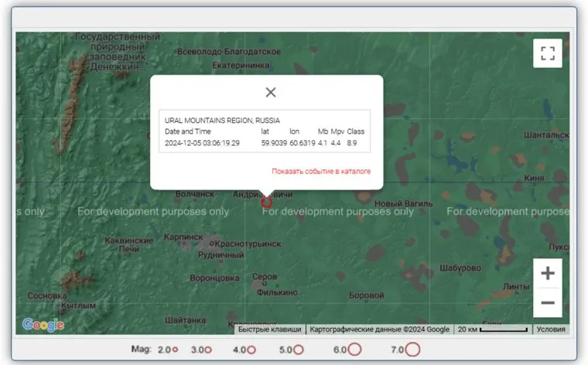
Task: Zoom out with the minus button
Action: point(548,302)
